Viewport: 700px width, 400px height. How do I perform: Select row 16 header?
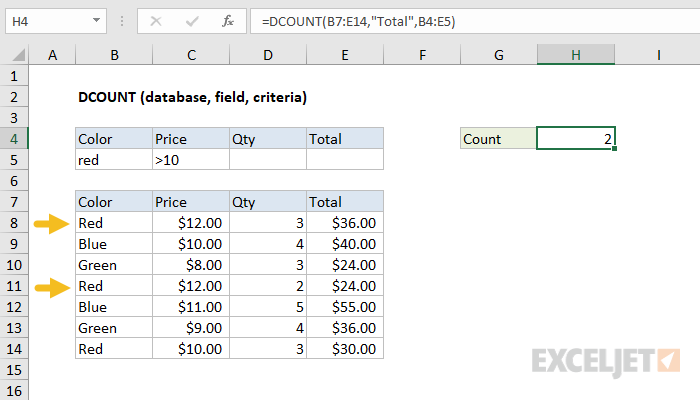[x=14, y=391]
